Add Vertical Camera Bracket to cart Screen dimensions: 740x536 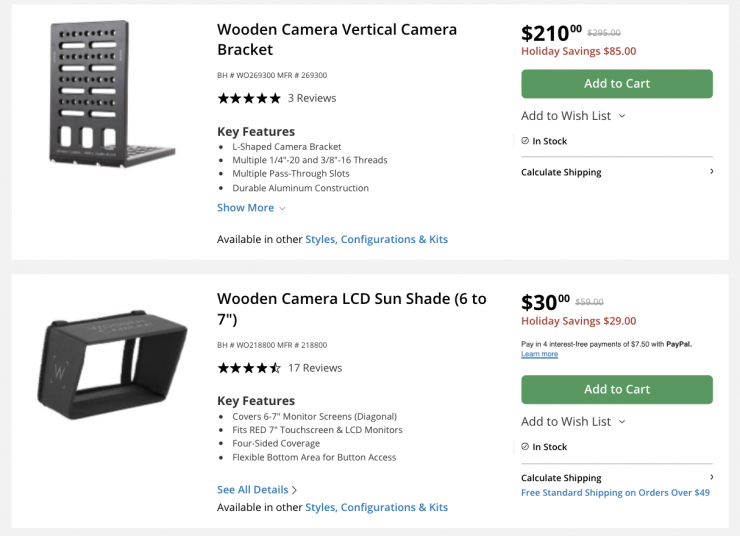(617, 84)
